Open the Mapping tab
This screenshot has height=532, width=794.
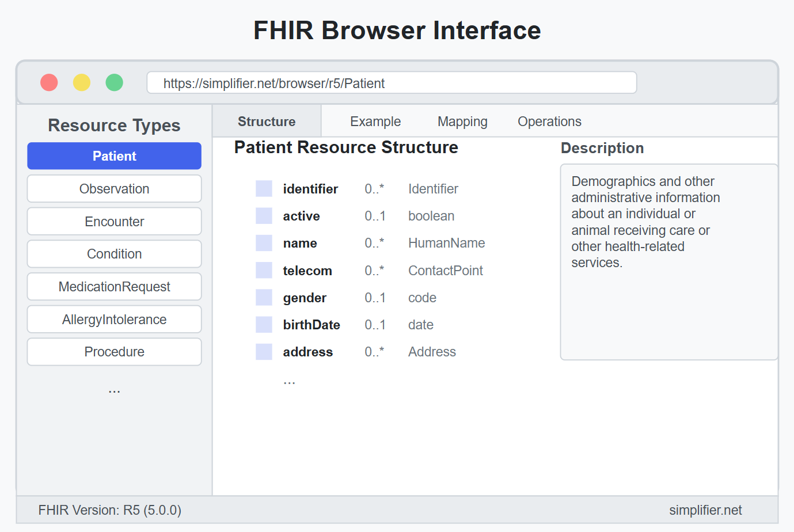point(462,121)
